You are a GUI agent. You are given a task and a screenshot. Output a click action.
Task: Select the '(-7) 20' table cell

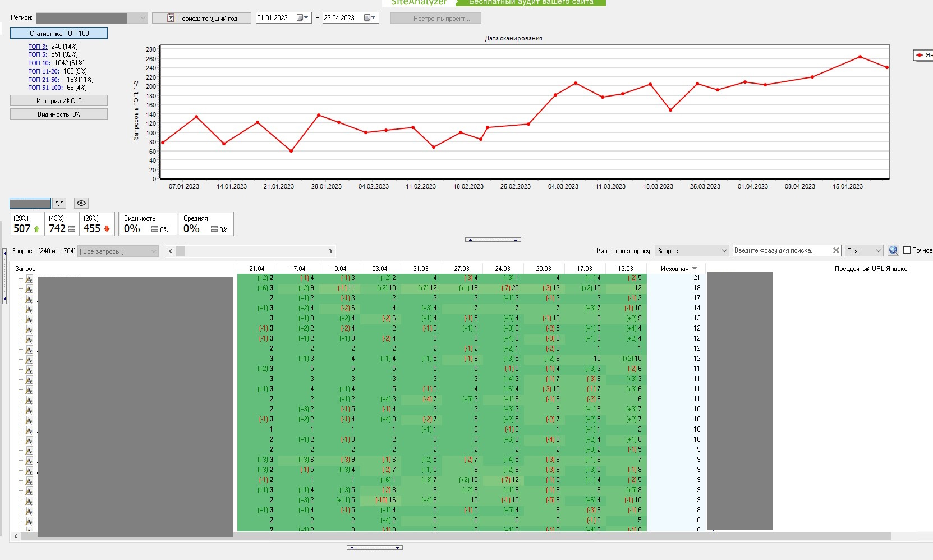(x=503, y=288)
